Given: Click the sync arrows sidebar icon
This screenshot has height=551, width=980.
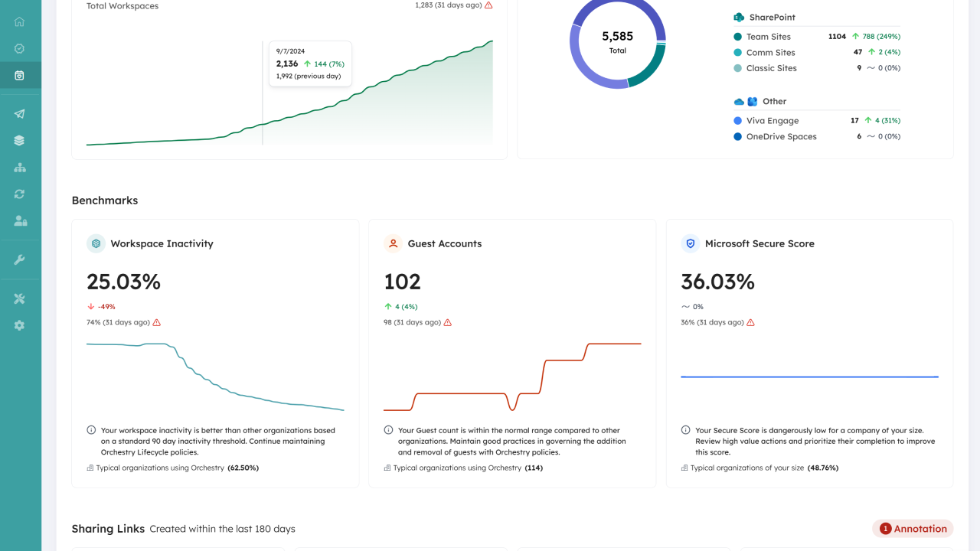Looking at the screenshot, I should pos(19,194).
